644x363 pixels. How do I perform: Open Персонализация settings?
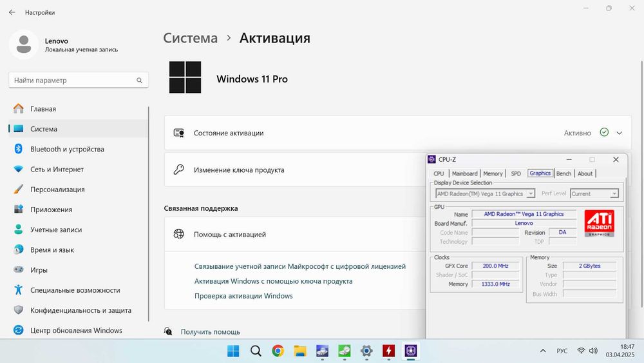click(78, 189)
